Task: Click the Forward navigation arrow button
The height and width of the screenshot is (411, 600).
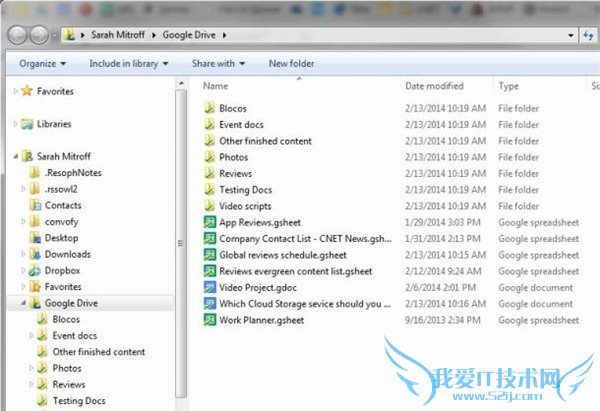Action: pyautogui.click(x=39, y=35)
